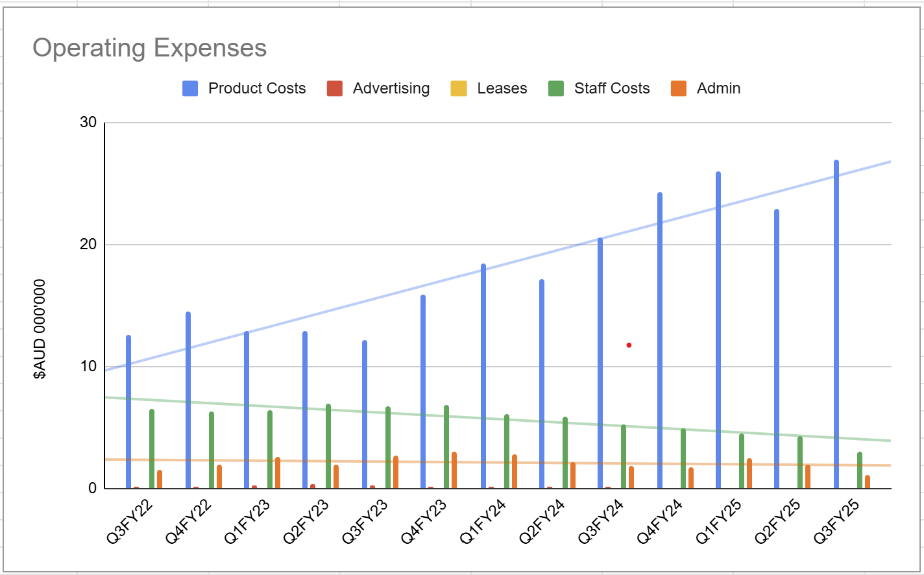Click the Q2FY25 blue Product Costs bar
Screen dimensions: 924x575
[x=777, y=350]
